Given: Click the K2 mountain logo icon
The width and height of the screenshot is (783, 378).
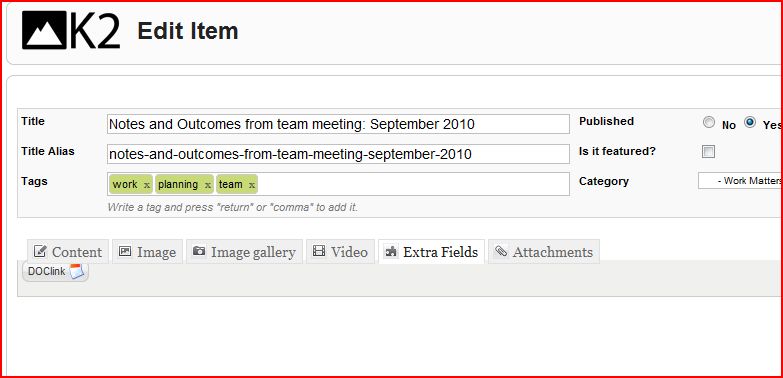Looking at the screenshot, I should 44,30.
